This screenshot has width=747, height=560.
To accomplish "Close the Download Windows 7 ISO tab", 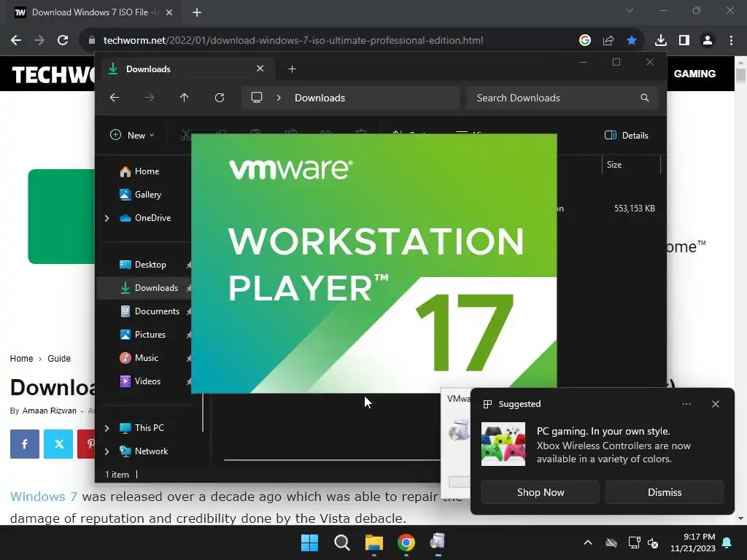I will (x=169, y=12).
